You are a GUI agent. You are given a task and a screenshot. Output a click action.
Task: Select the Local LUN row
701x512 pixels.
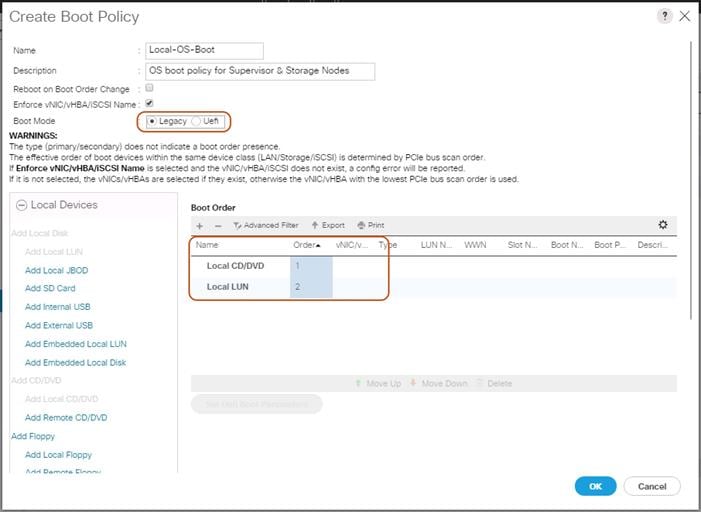click(x=228, y=287)
